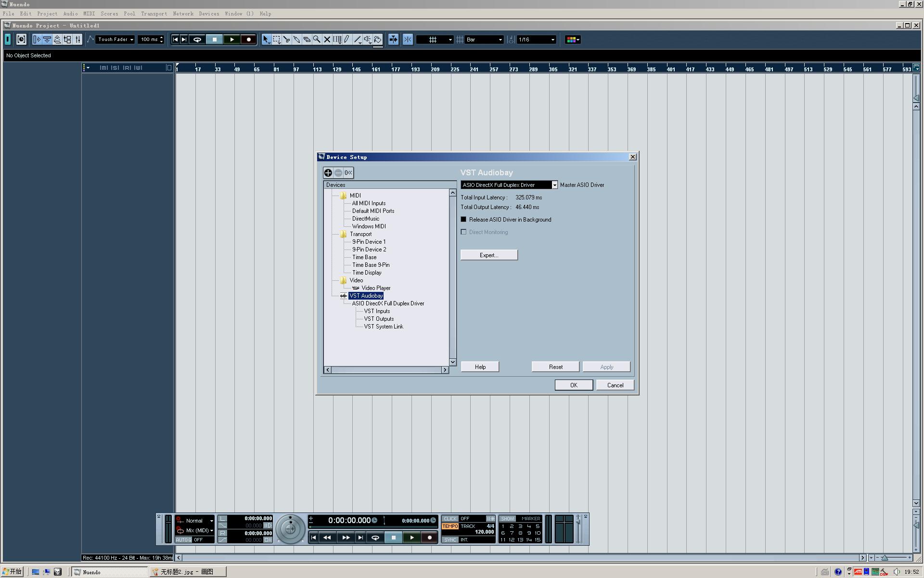Open the Project menu

pyautogui.click(x=47, y=13)
